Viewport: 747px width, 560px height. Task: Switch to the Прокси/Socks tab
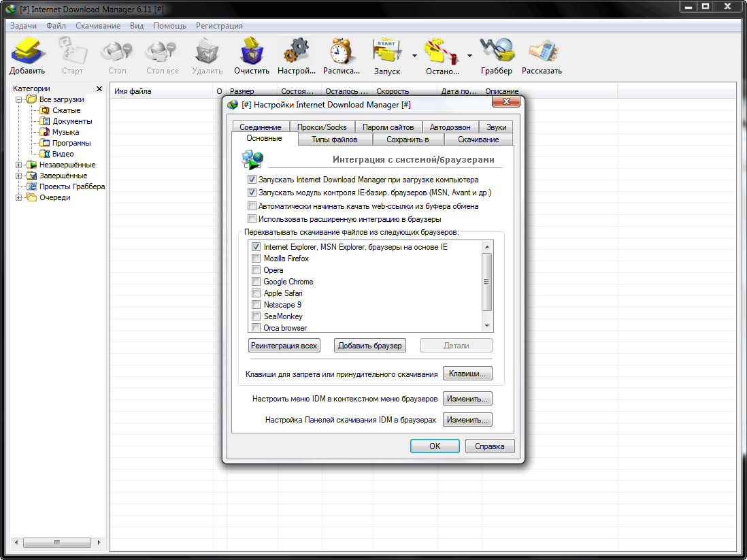click(322, 127)
